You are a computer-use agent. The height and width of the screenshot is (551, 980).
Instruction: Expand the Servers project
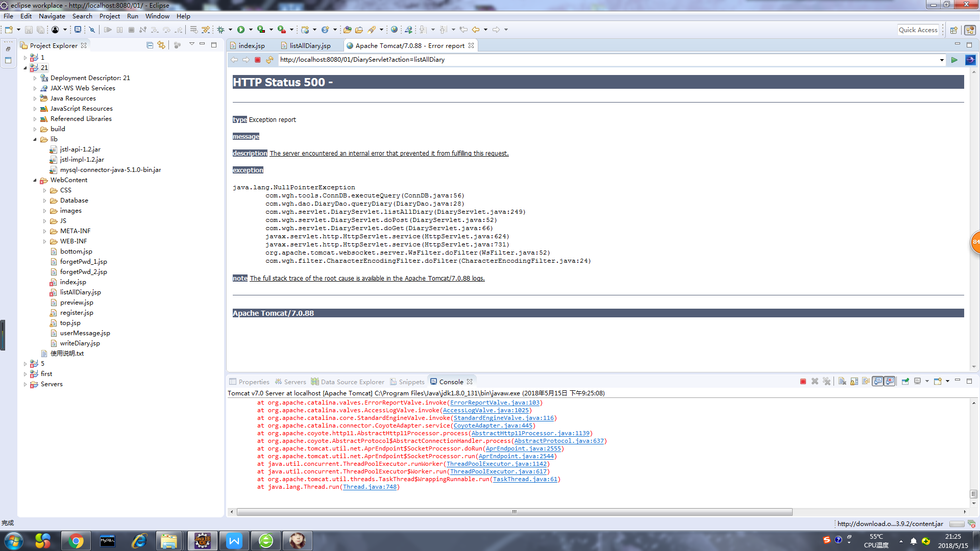pos(25,384)
